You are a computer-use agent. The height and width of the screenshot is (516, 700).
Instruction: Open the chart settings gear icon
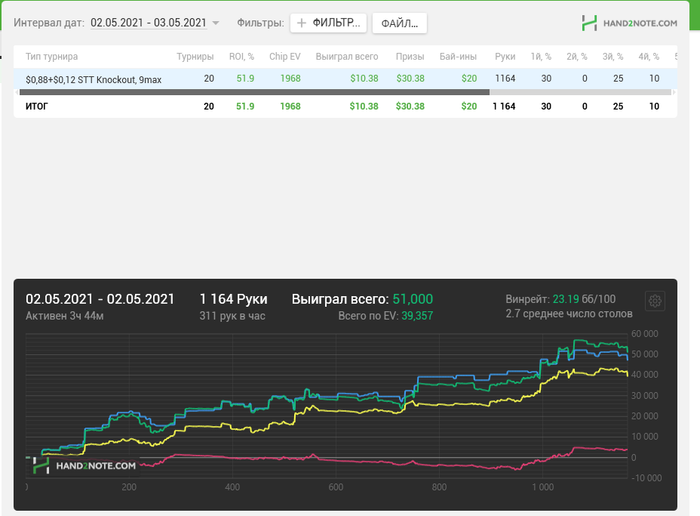(x=655, y=301)
